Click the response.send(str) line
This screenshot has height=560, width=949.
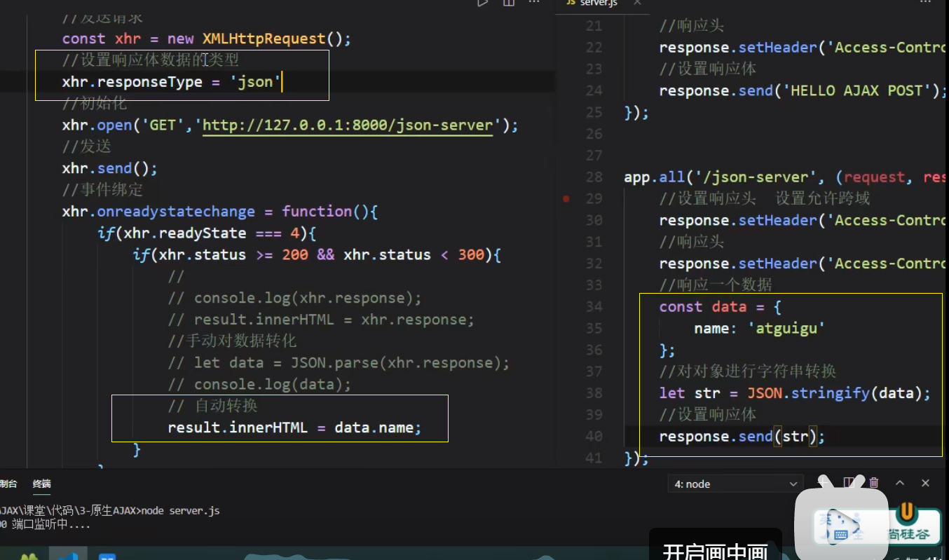coord(742,437)
